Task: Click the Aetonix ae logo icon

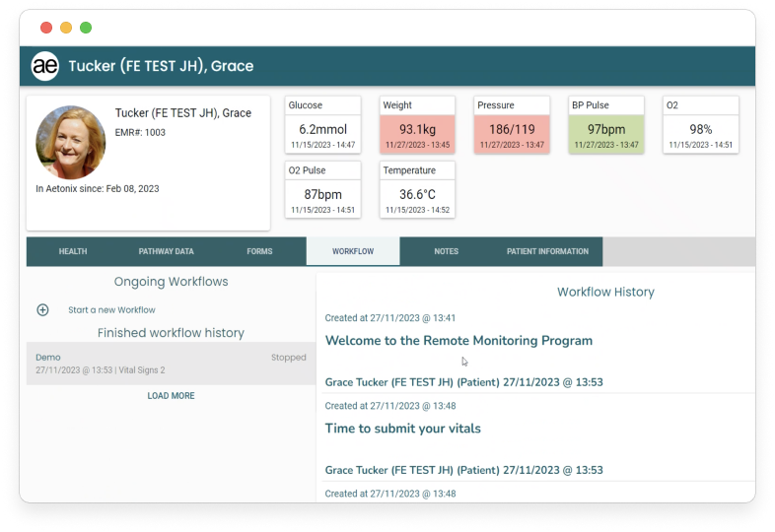Action: tap(45, 66)
